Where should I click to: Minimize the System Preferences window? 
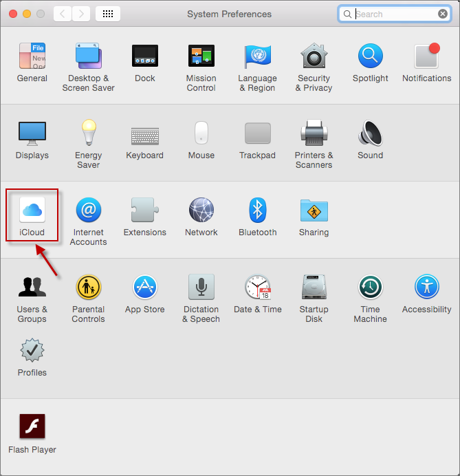tap(27, 14)
